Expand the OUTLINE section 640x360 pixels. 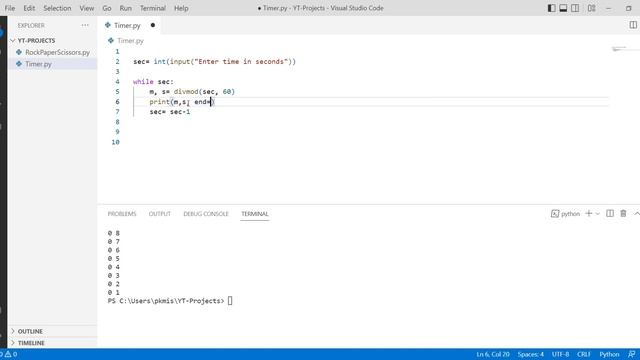coord(13,331)
